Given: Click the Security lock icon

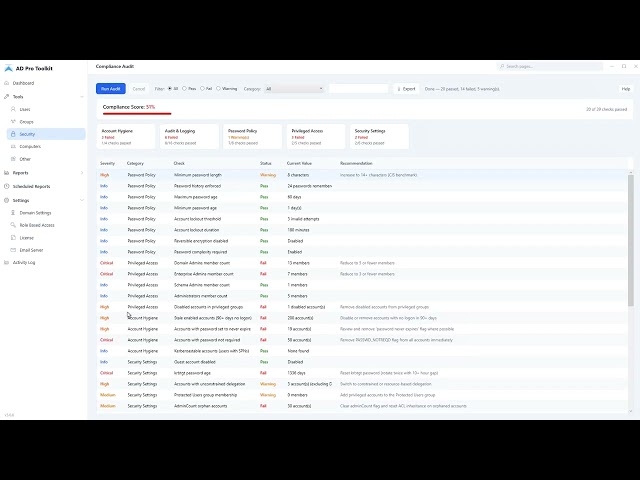Looking at the screenshot, I should click(x=13, y=134).
